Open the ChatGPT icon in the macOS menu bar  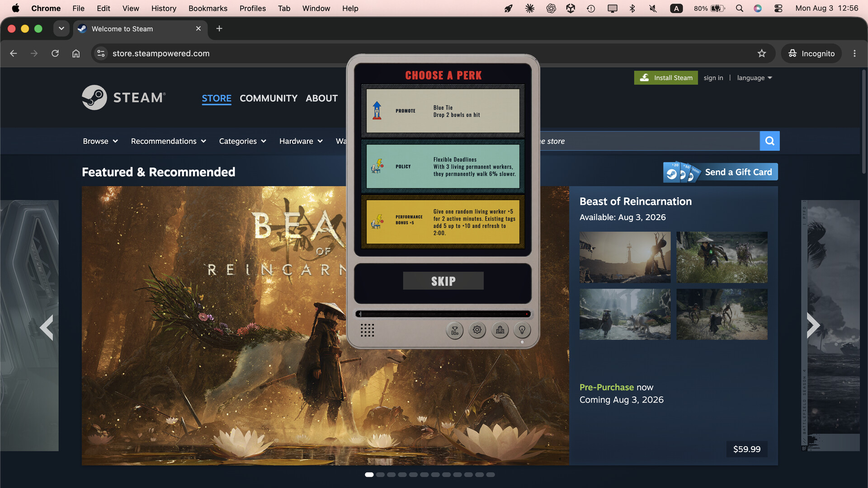(x=551, y=8)
